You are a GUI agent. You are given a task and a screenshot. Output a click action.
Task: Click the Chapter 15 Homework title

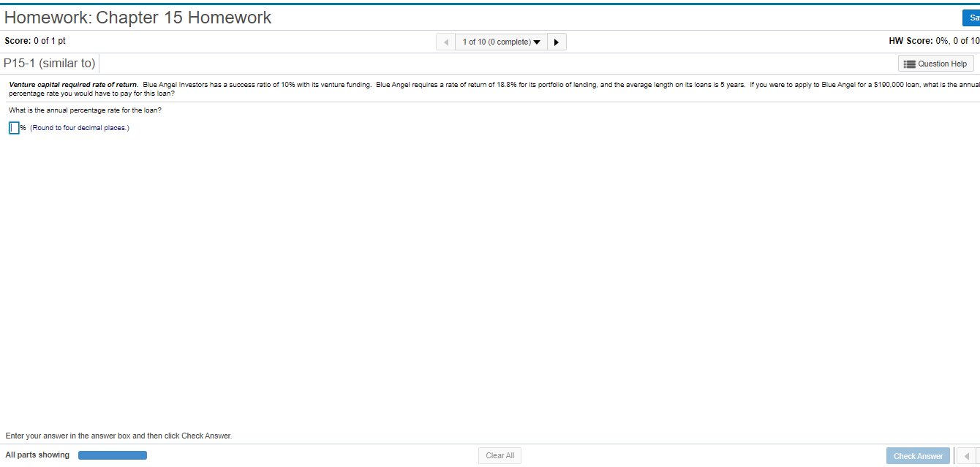(x=137, y=17)
